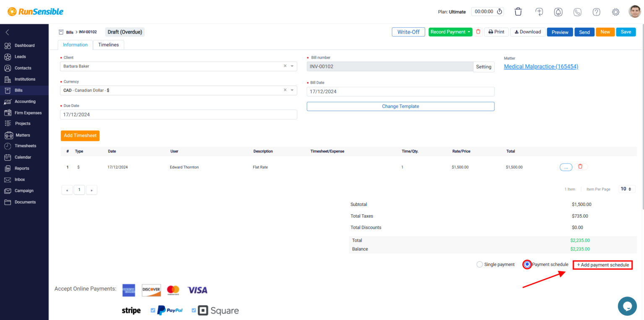Click the Change Template button
This screenshot has width=644, height=320.
400,107
